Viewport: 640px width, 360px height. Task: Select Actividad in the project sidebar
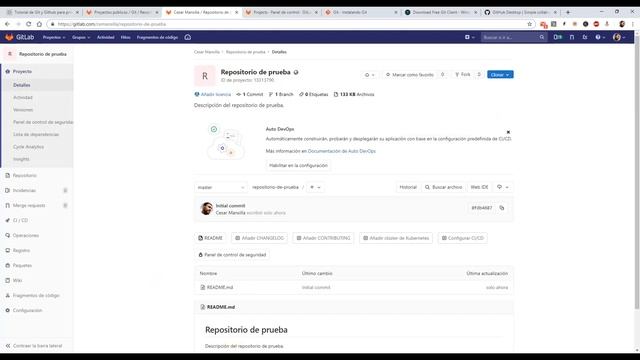coord(22,98)
